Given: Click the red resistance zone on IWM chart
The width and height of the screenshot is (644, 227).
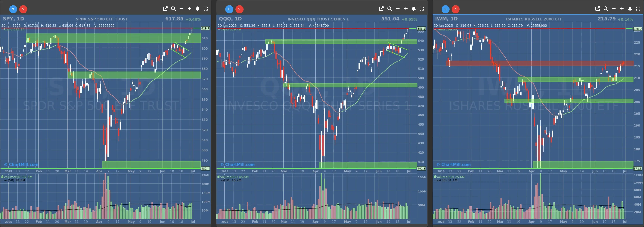Looking at the screenshot, I should point(539,63).
